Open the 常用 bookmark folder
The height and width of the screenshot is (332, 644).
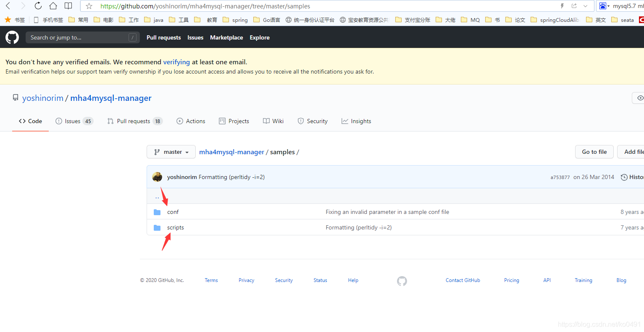coord(79,20)
